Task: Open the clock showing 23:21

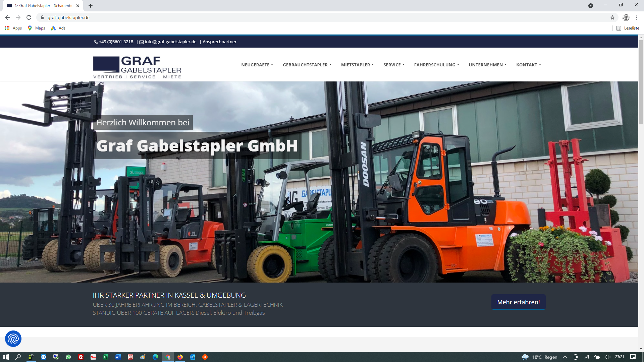Action: (x=620, y=357)
